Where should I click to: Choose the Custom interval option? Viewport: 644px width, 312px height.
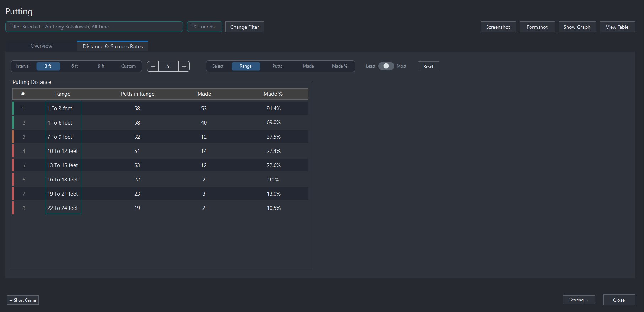click(x=129, y=66)
